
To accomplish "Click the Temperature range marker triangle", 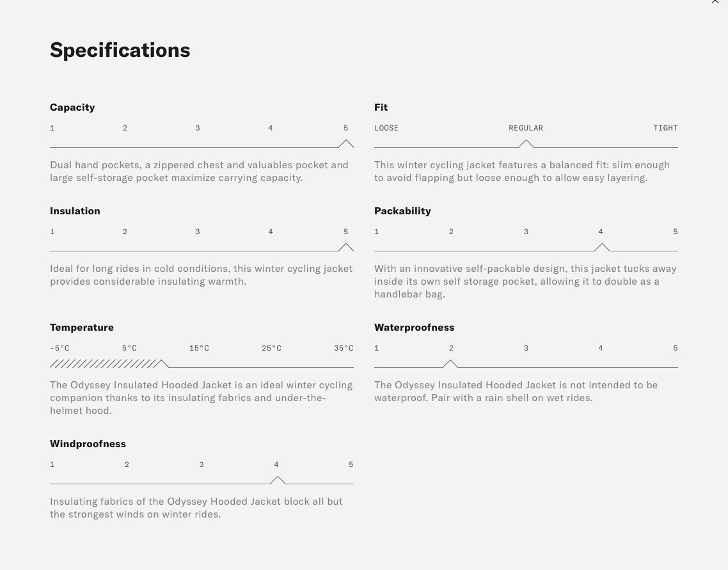I will point(164,364).
